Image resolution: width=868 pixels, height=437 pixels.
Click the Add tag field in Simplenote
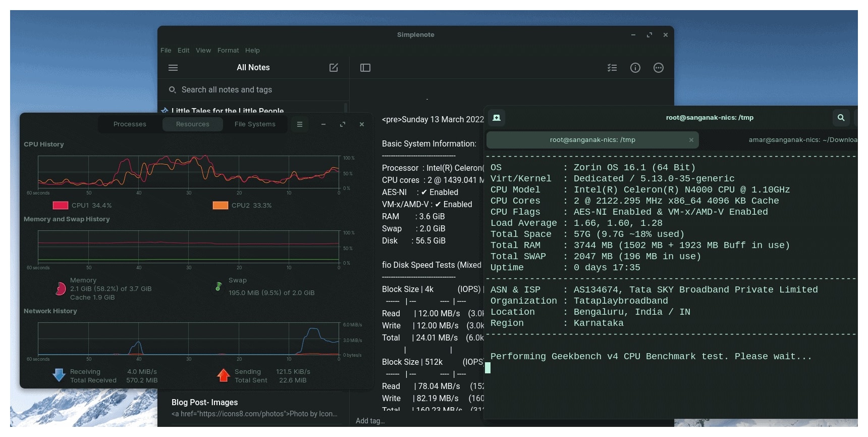tap(370, 421)
